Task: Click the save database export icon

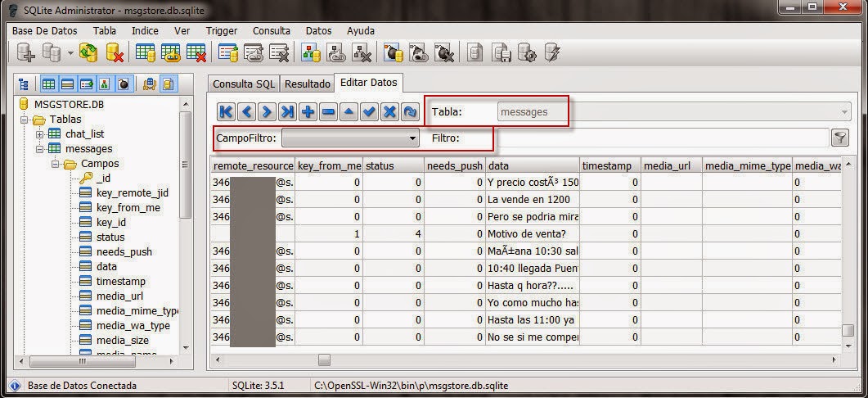Action: pos(501,52)
